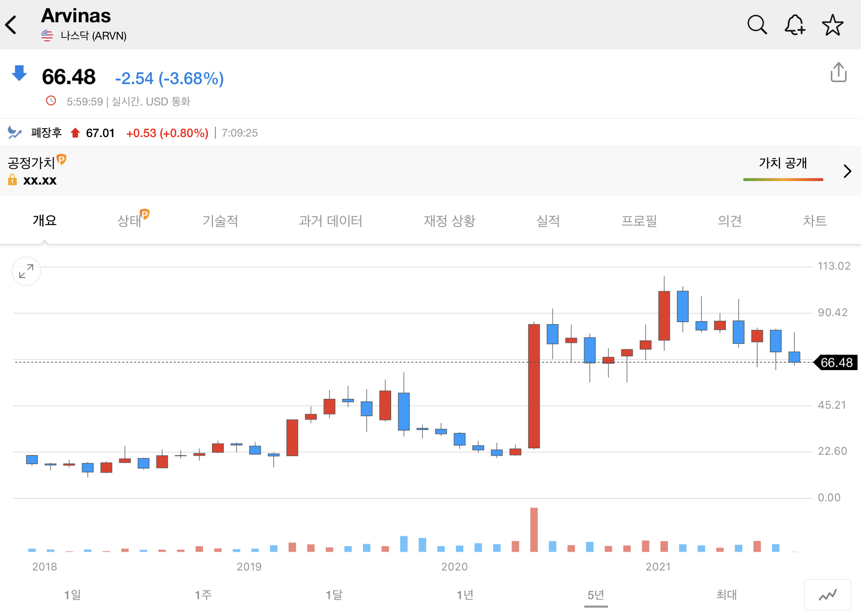Tap the tallest red volume bar
The width and height of the screenshot is (861, 616).
[x=534, y=529]
